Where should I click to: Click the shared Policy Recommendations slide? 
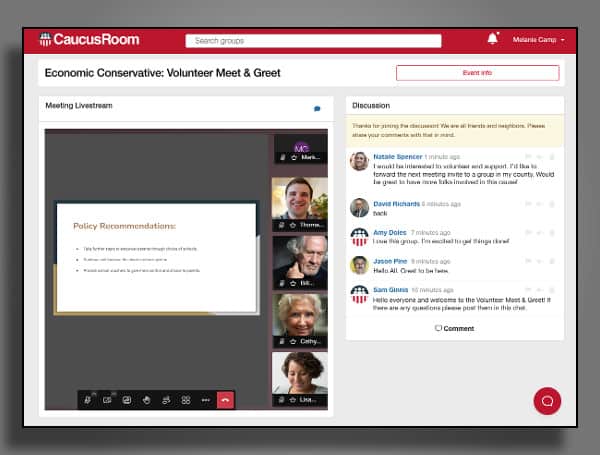click(x=157, y=258)
